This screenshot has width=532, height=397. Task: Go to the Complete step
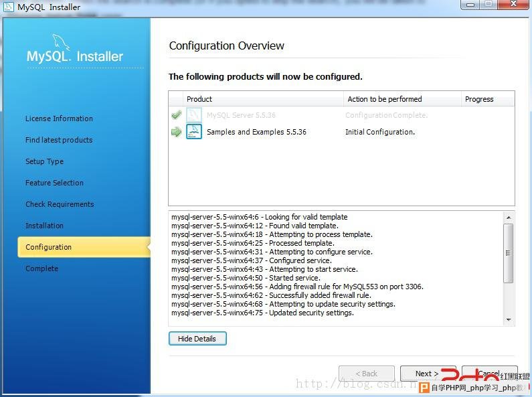pos(41,268)
